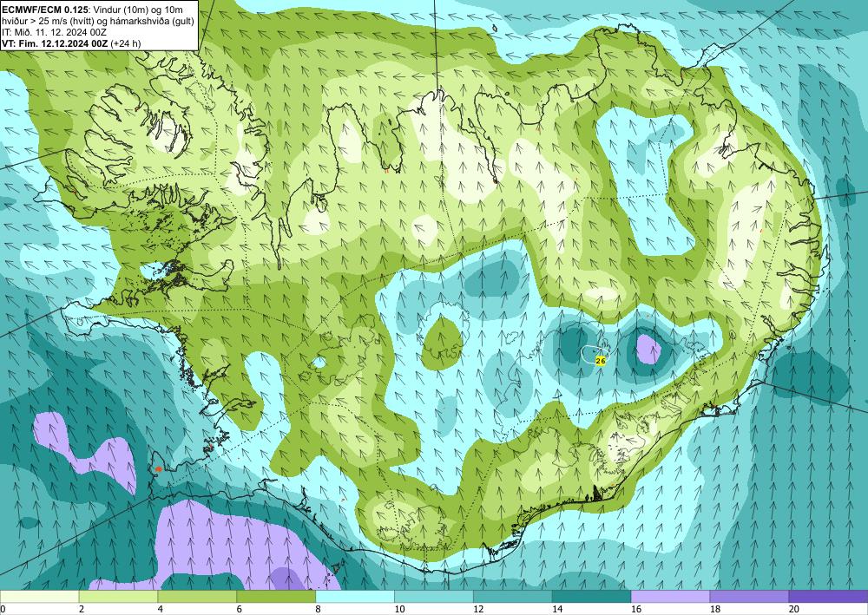
Task: Pick the light cyan 8–10 legend swatch
Action: (355, 597)
